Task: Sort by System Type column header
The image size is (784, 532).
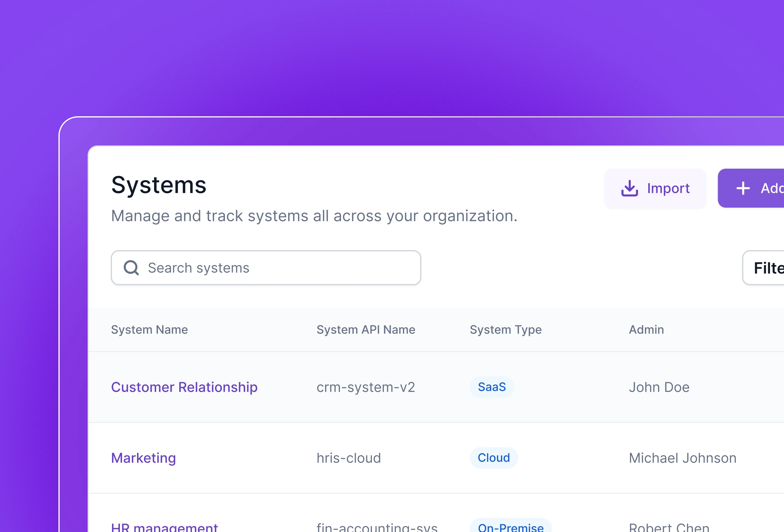Action: pos(505,330)
